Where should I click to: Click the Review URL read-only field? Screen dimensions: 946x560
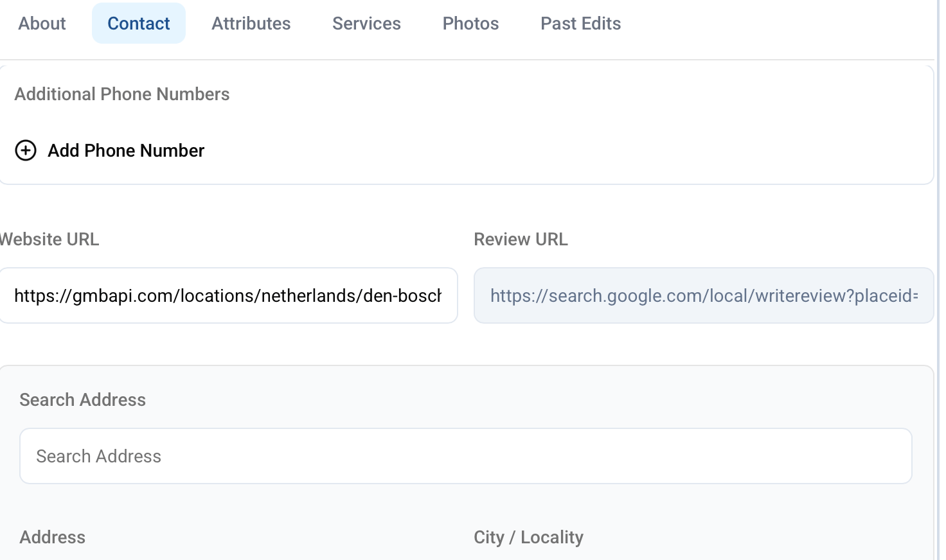[x=703, y=295]
